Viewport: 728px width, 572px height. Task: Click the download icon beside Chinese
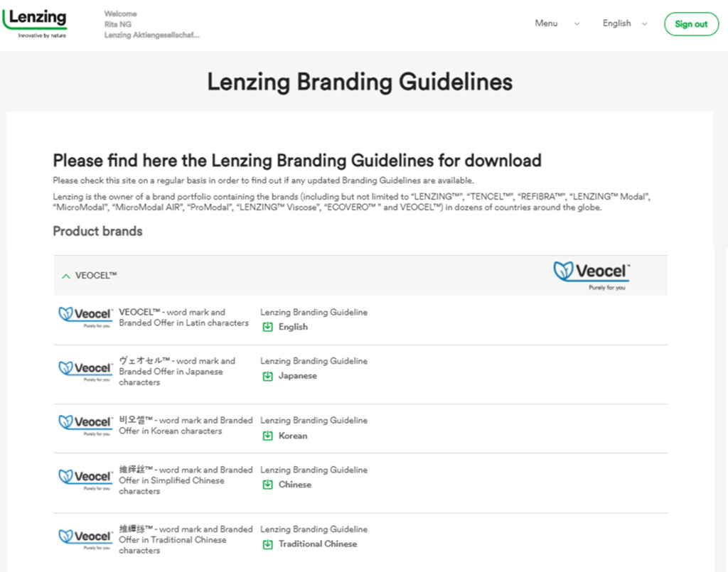267,485
